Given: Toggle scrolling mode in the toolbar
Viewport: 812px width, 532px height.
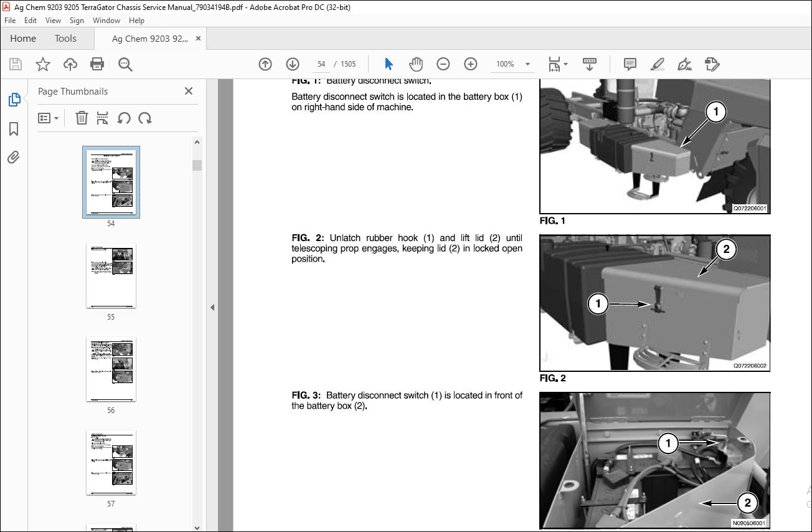Looking at the screenshot, I should (x=590, y=64).
